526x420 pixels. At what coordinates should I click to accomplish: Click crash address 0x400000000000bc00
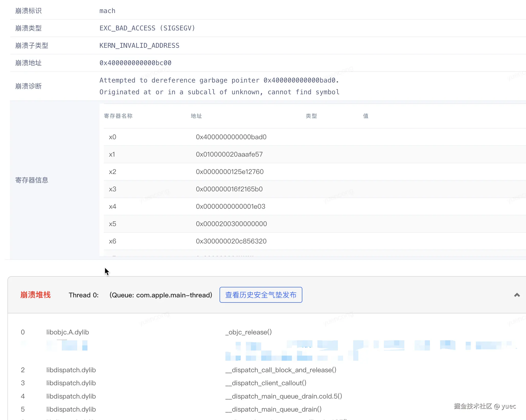click(135, 63)
